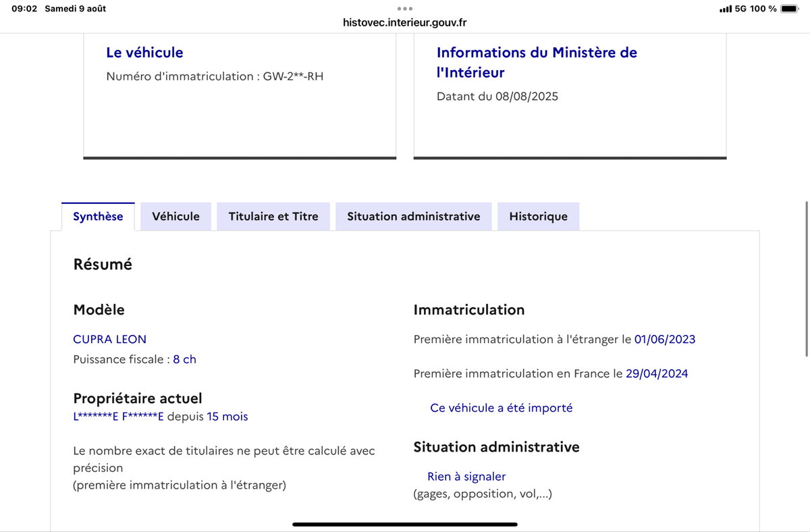Tap the page scrollbar on right edge
Viewport: 810px width, 532px height.
807,278
